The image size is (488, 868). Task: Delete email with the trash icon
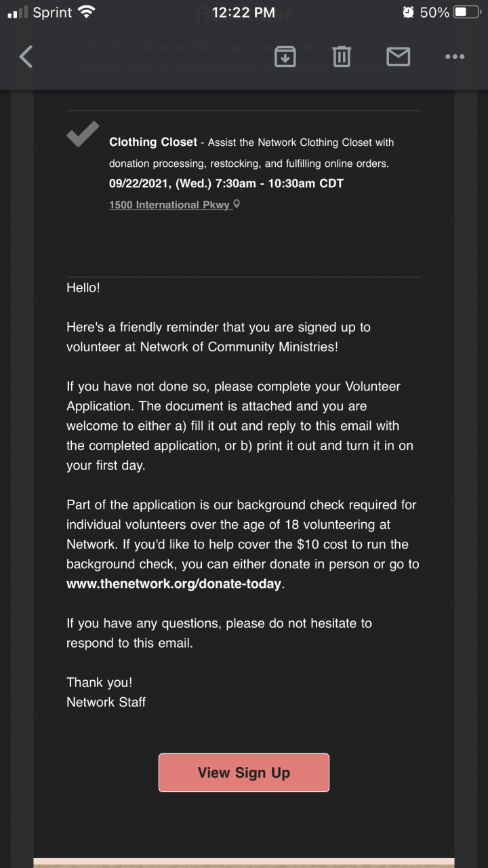[x=342, y=56]
